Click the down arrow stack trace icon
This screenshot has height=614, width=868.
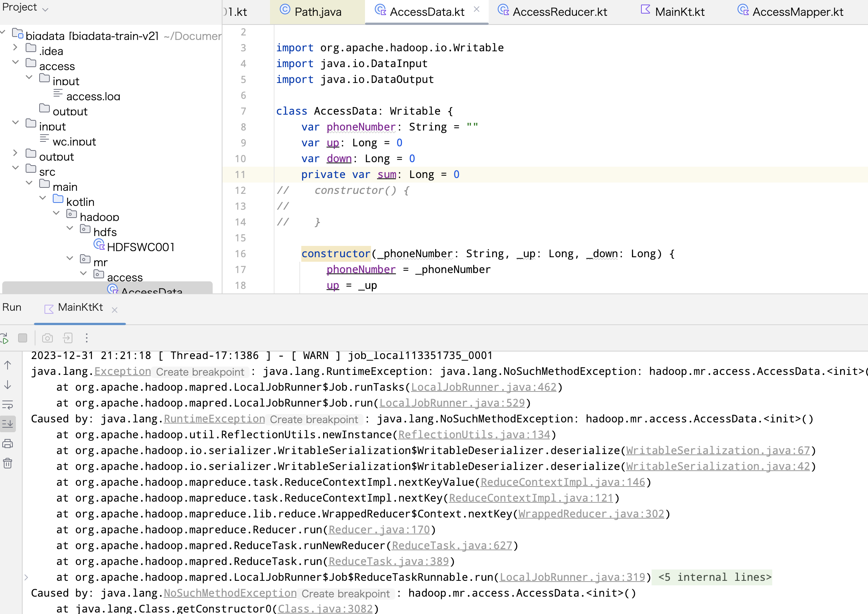8,385
